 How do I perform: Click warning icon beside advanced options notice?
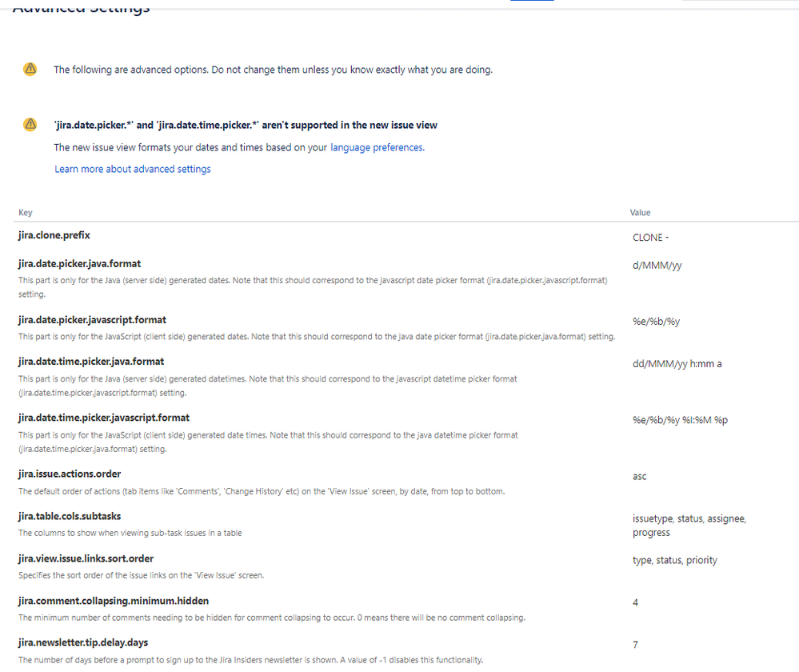tap(30, 69)
